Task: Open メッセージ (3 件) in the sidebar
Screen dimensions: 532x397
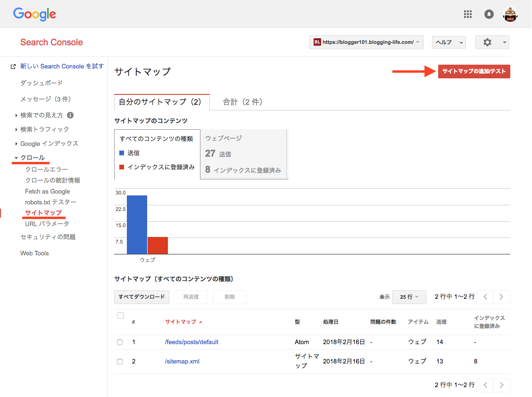Action: click(45, 99)
